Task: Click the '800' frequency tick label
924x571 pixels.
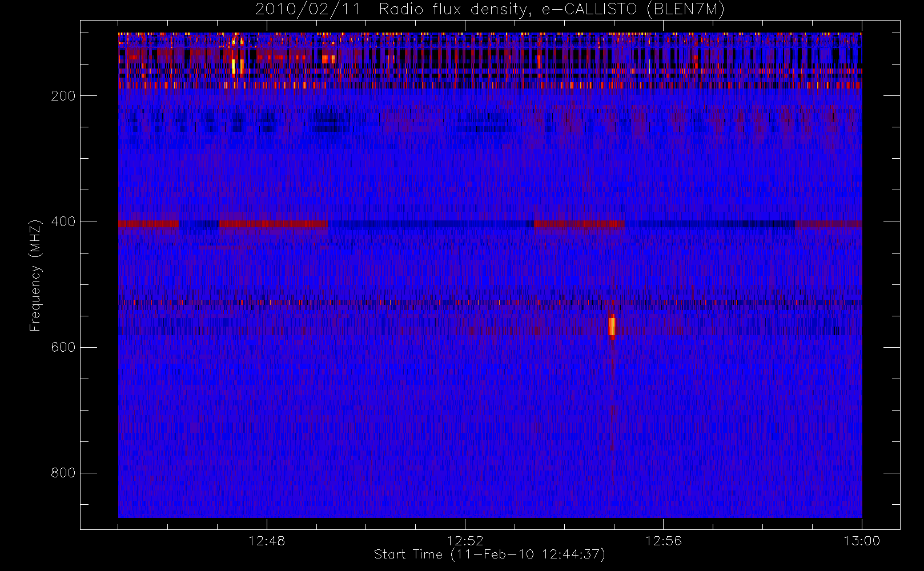Action: (x=63, y=473)
